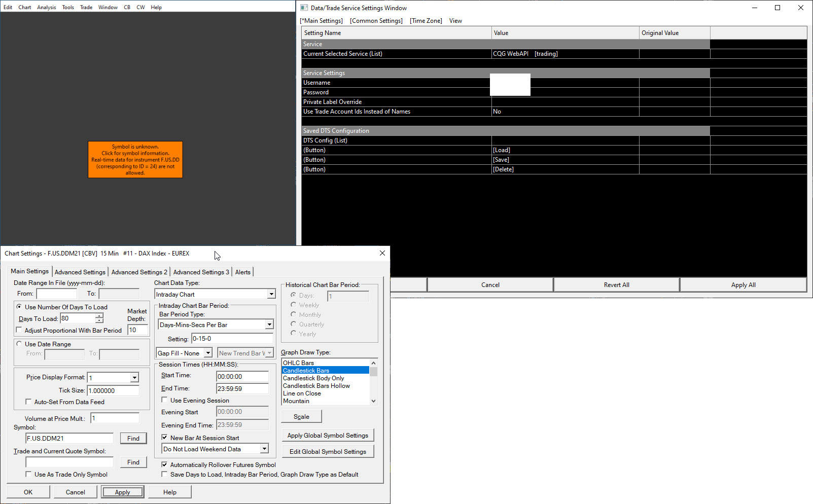Open Price Display Format dropdown
This screenshot has width=813, height=504.
[x=134, y=378]
